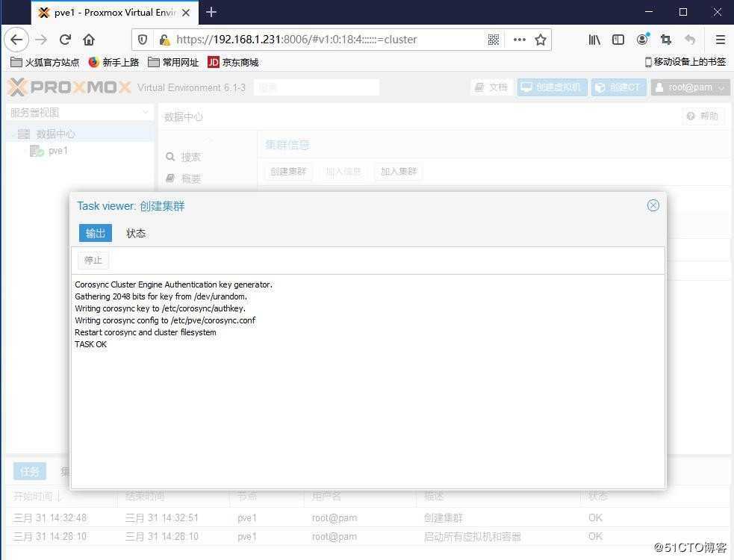The image size is (734, 560).
Task: Click the Proxmox search field
Action: pyautogui.click(x=317, y=87)
